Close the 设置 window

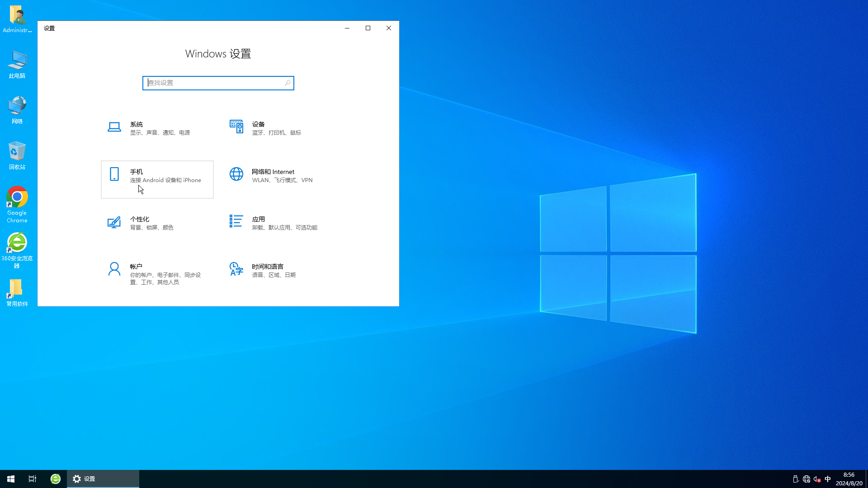click(389, 28)
